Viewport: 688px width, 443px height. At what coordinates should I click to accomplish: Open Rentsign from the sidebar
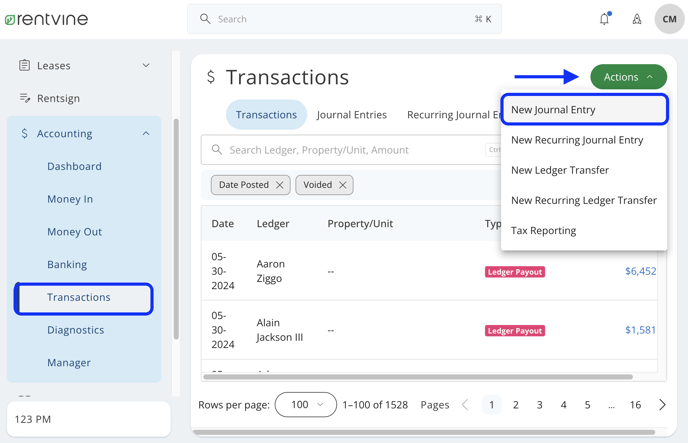(58, 98)
